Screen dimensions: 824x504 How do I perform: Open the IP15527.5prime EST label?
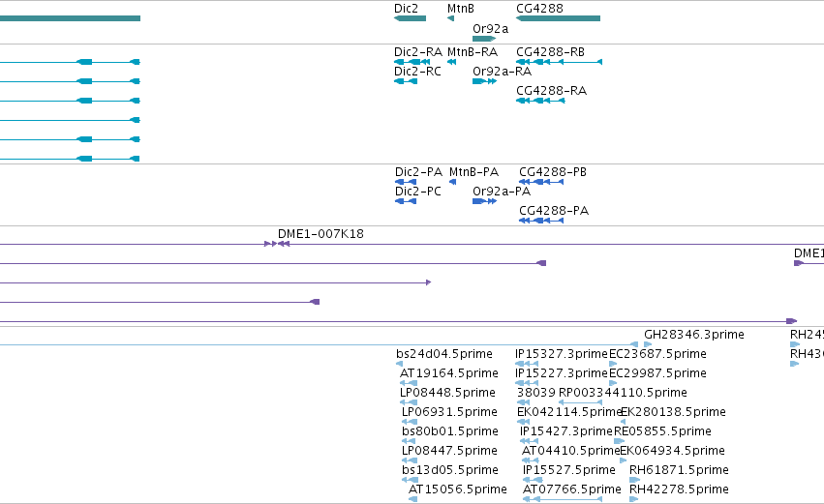569,471
